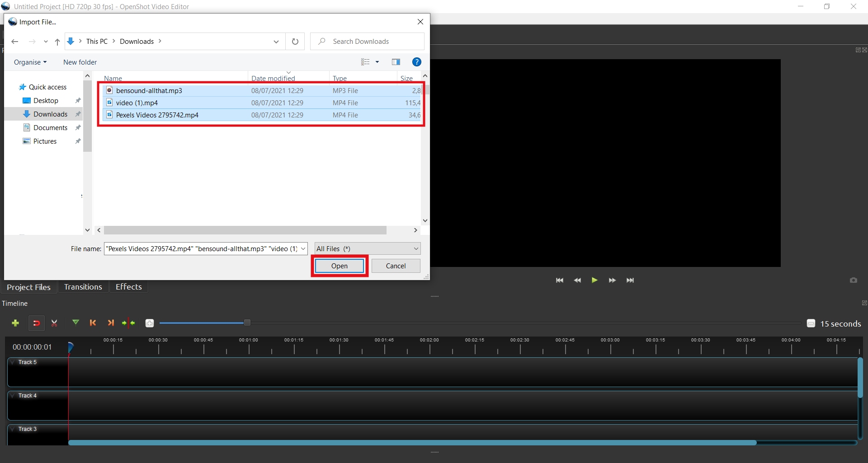Click Downloads in address breadcrumb

pos(137,42)
